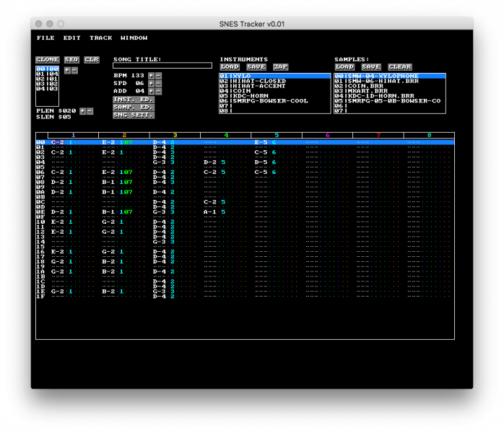The width and height of the screenshot is (504, 433).
Task: Click LOAD under Instruments
Action: click(x=230, y=67)
